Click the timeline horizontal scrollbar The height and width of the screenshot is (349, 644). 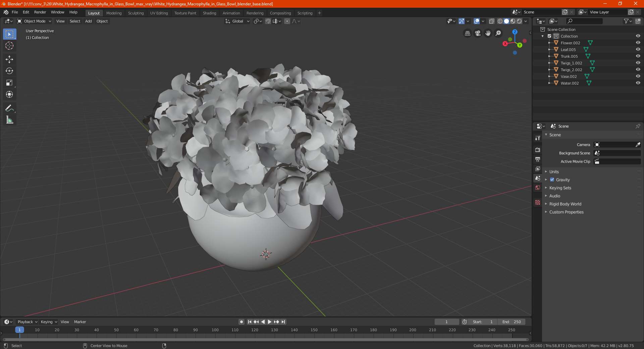265,340
